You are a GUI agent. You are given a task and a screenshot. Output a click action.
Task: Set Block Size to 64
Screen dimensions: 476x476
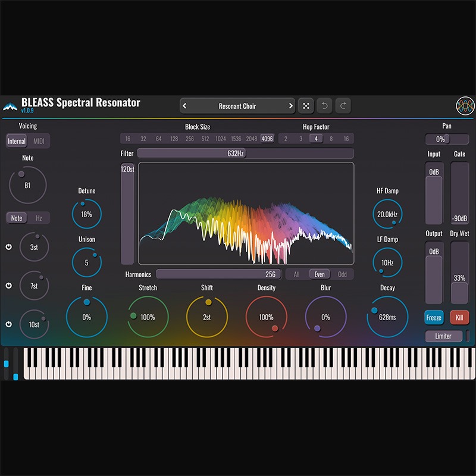(x=159, y=139)
